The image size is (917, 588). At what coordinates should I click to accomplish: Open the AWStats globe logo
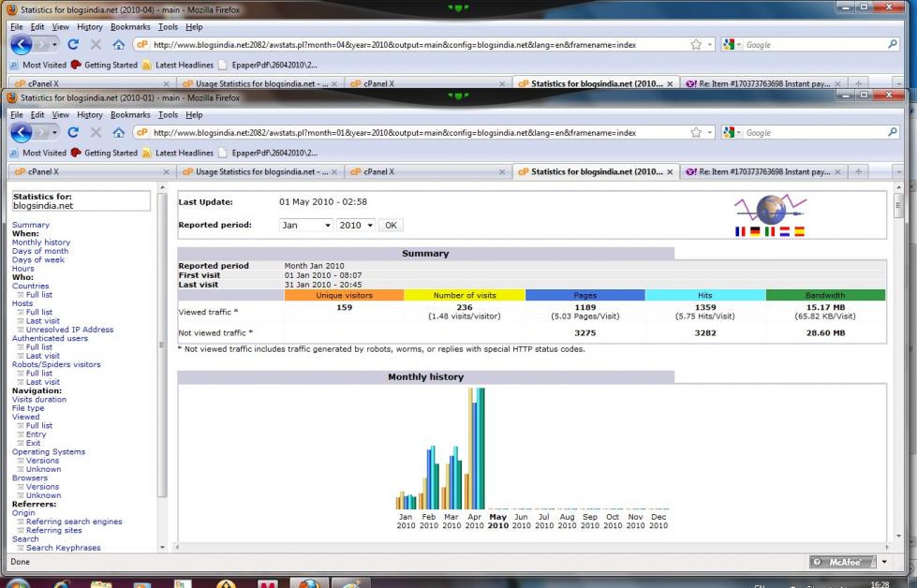[x=771, y=208]
